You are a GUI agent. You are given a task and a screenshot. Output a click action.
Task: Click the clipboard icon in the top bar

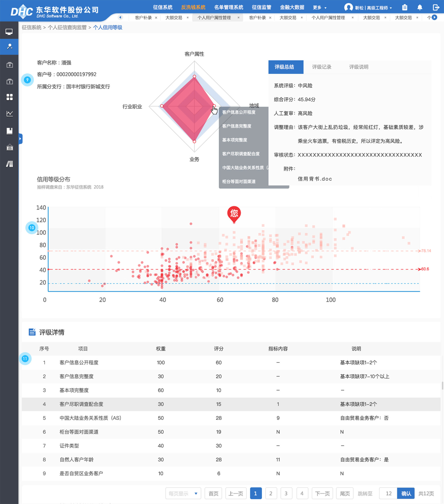tap(405, 7)
